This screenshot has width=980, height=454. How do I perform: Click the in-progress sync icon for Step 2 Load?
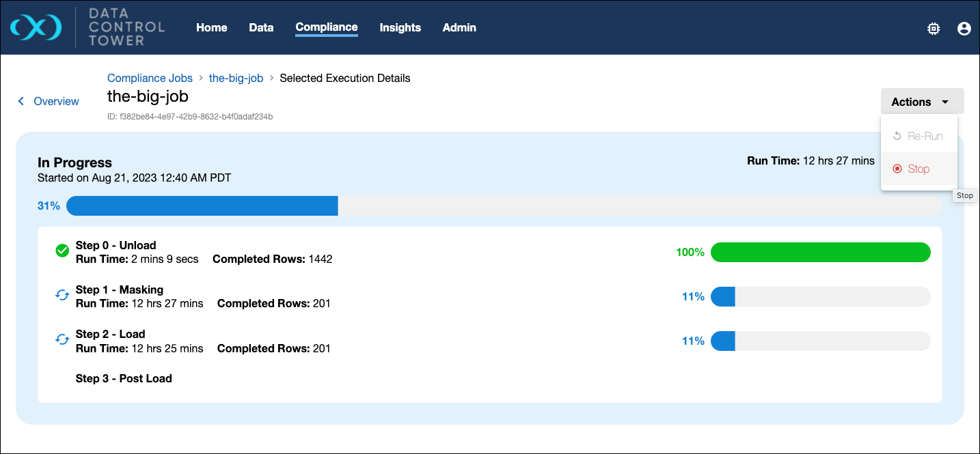(62, 340)
